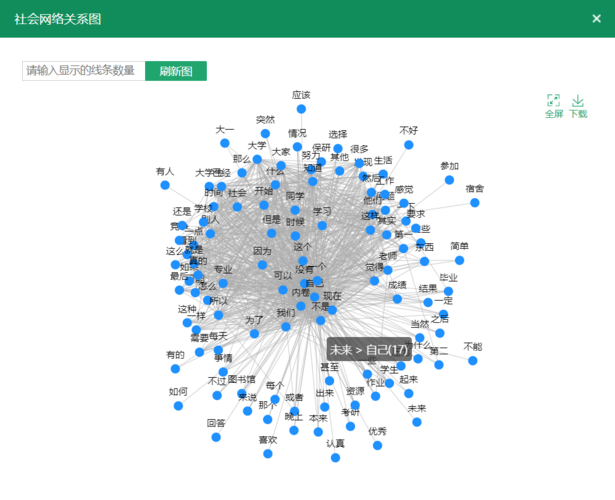Click the 但是 node
This screenshot has height=500, width=615.
tap(271, 233)
